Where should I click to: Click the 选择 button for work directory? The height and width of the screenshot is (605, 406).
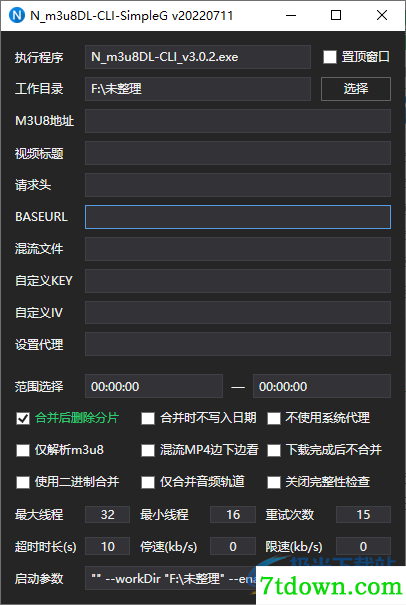click(x=356, y=89)
